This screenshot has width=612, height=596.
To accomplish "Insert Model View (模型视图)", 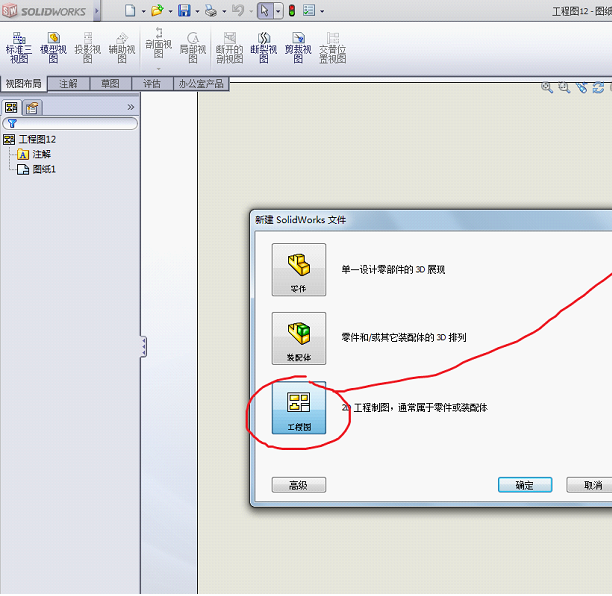I will pos(53,48).
